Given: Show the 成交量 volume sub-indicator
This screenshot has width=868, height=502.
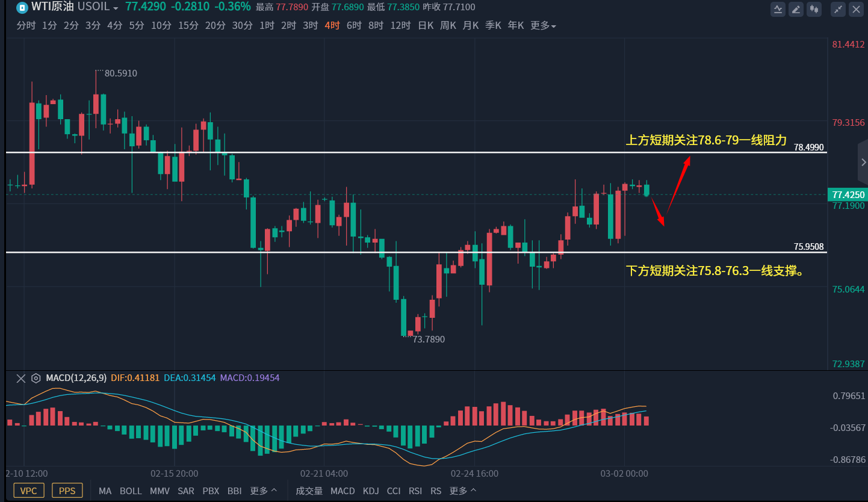Looking at the screenshot, I should pyautogui.click(x=309, y=491).
